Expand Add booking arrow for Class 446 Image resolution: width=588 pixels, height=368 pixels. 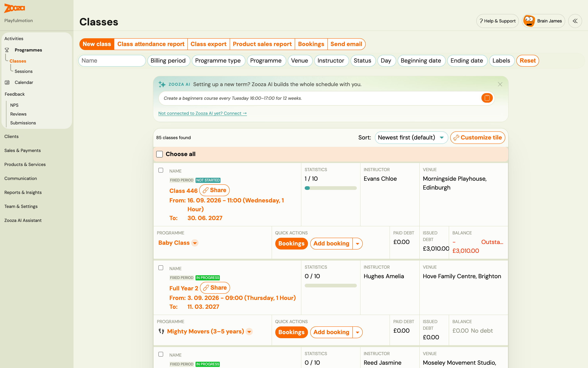357,243
